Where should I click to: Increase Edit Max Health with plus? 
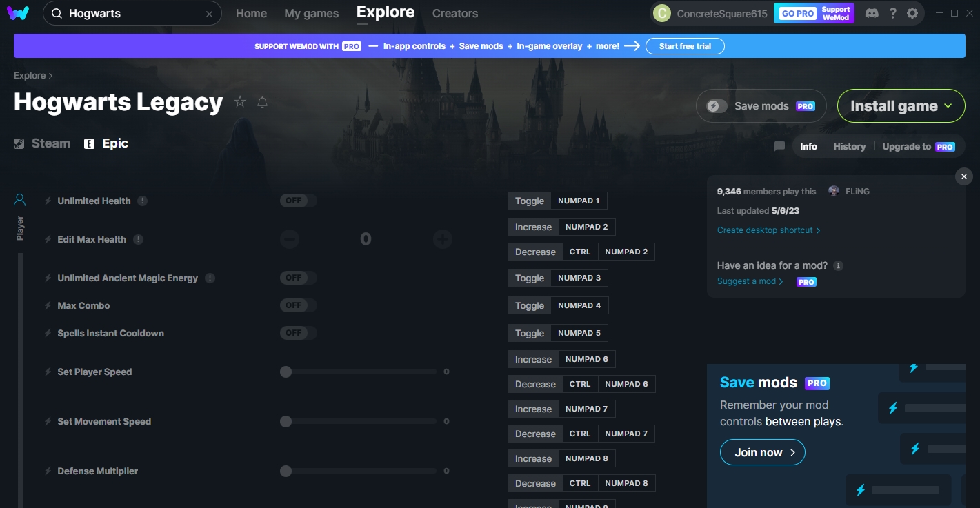click(x=443, y=239)
